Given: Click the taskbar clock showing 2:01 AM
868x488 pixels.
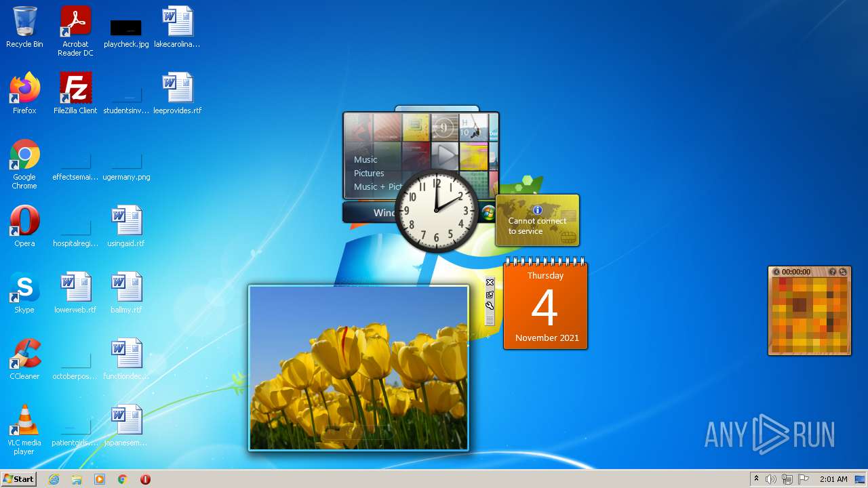Looking at the screenshot, I should [833, 479].
